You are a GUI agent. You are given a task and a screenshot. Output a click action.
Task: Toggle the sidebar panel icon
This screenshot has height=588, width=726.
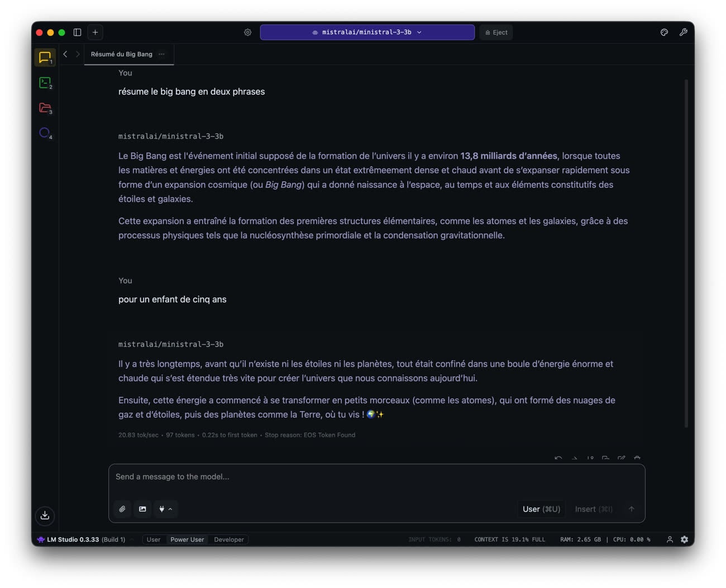78,32
